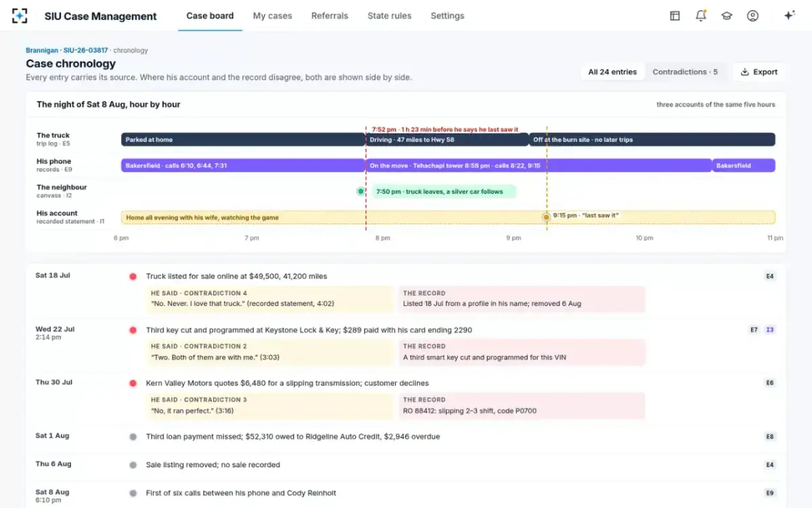Image resolution: width=812 pixels, height=508 pixels.
Task: Click the orange 9:15 pm account marker
Action: click(546, 217)
